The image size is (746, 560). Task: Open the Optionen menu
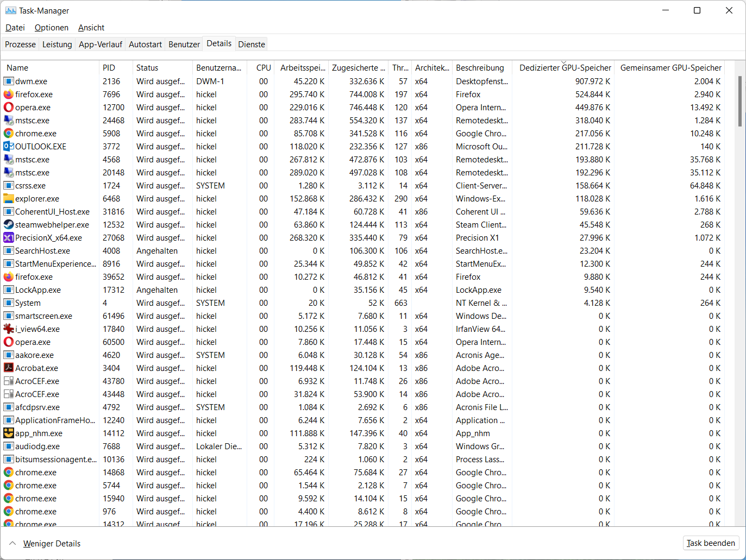pyautogui.click(x=52, y=28)
